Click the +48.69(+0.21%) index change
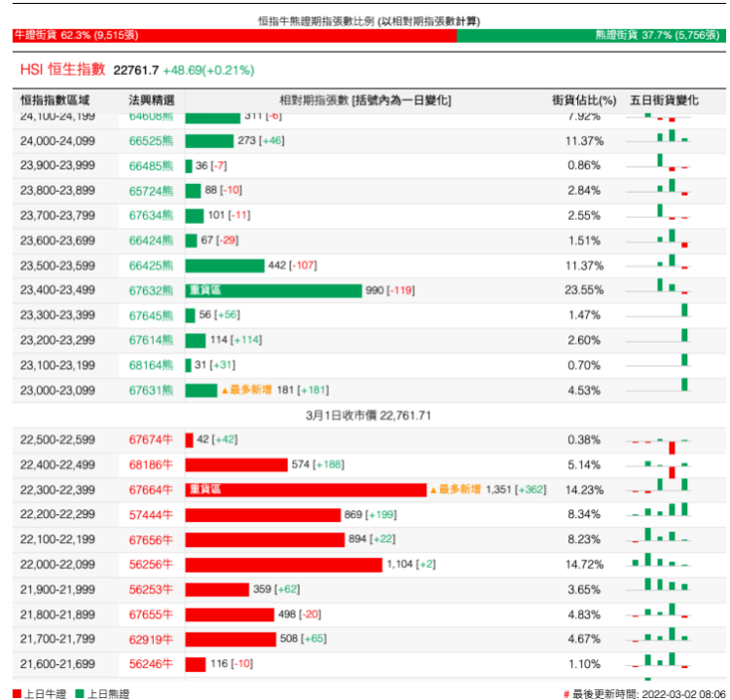The height and width of the screenshot is (700, 730). coord(208,70)
